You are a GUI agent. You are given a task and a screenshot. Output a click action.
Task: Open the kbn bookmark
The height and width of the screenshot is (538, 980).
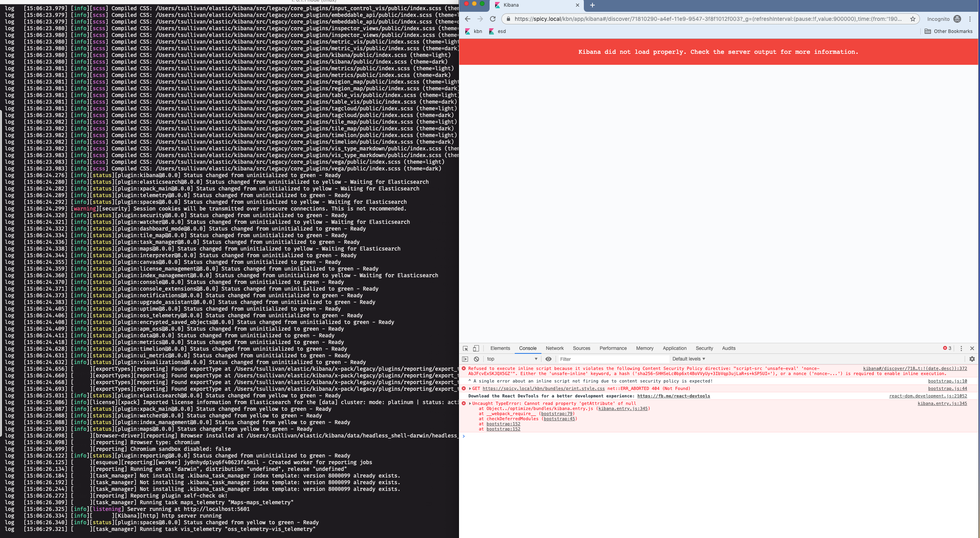point(474,31)
